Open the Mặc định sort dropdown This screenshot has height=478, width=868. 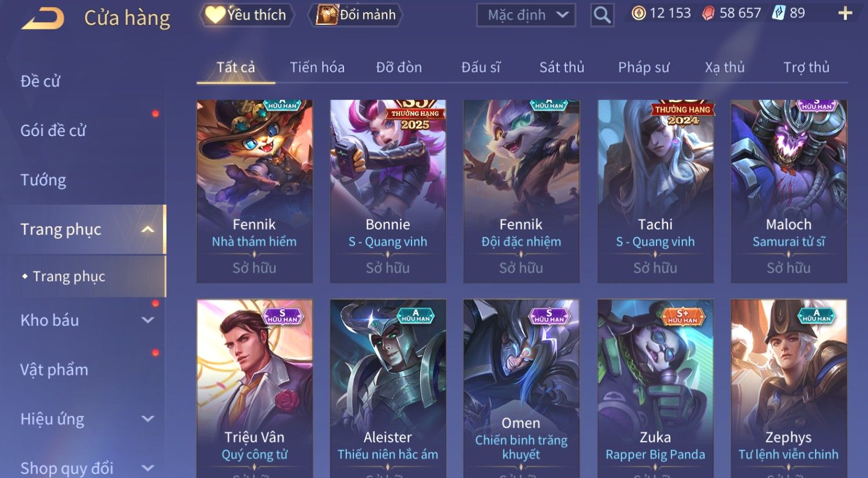[x=526, y=15]
